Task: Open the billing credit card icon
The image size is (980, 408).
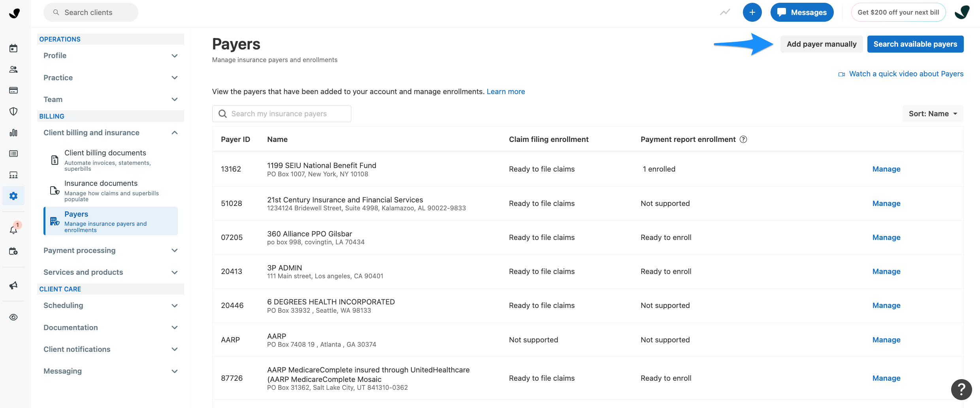Action: point(13,90)
